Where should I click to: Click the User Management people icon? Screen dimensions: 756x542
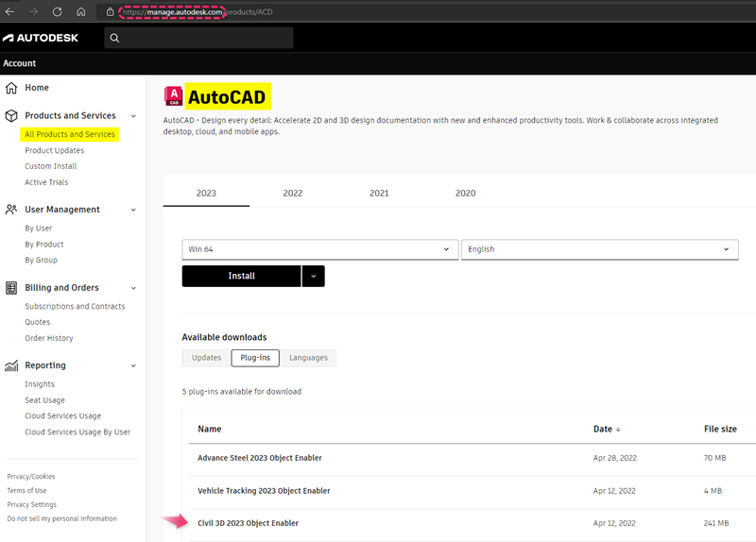(x=11, y=210)
